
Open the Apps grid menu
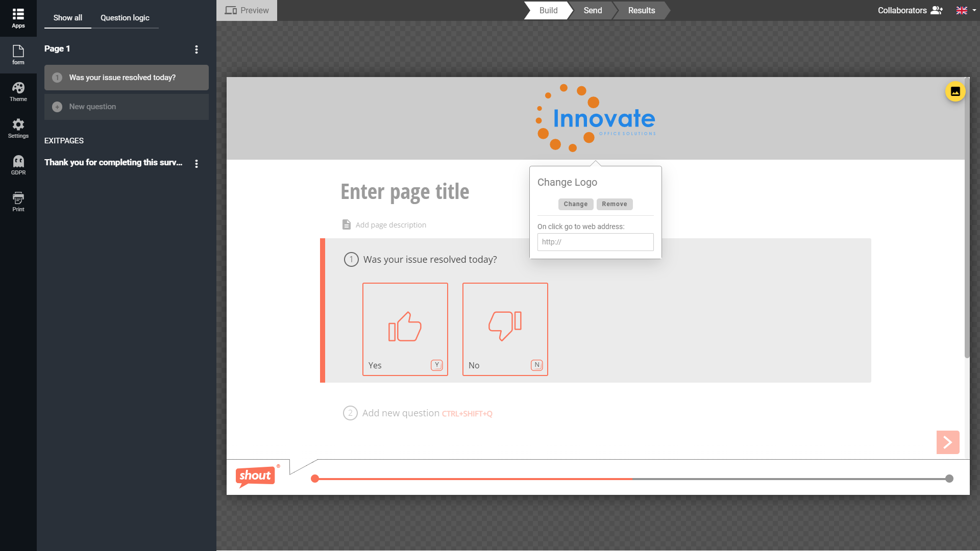18,18
